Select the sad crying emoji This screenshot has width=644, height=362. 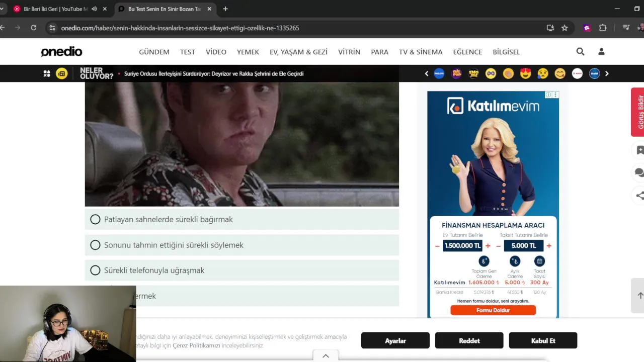(542, 73)
